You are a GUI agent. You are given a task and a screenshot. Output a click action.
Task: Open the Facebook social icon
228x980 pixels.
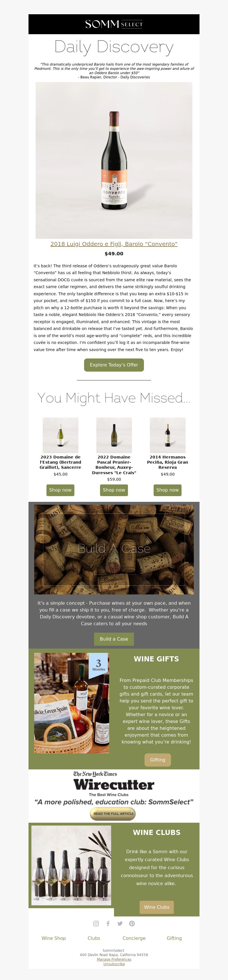(108, 923)
